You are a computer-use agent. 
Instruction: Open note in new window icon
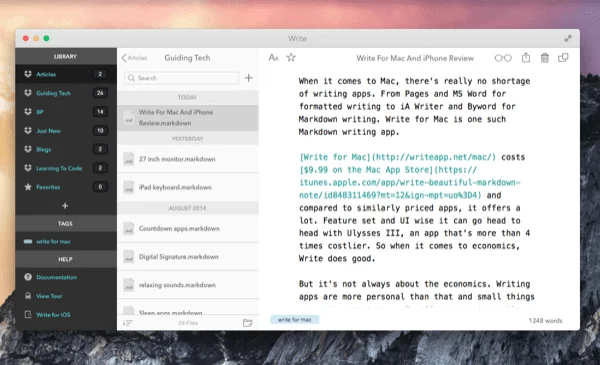click(x=563, y=58)
